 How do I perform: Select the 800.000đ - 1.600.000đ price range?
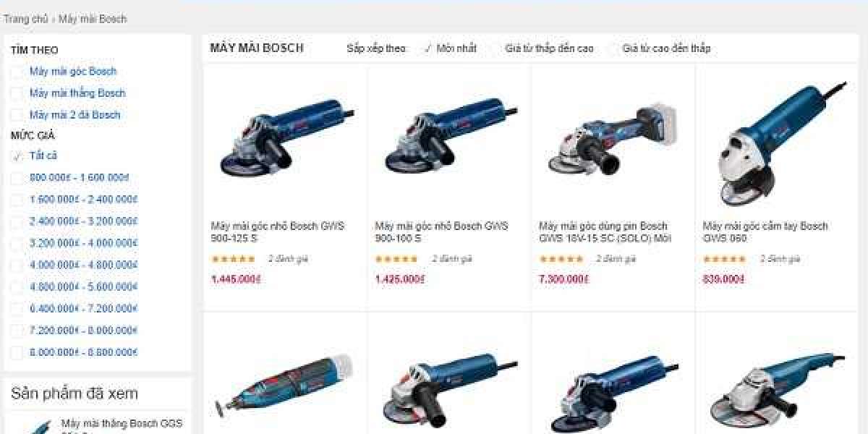point(80,177)
